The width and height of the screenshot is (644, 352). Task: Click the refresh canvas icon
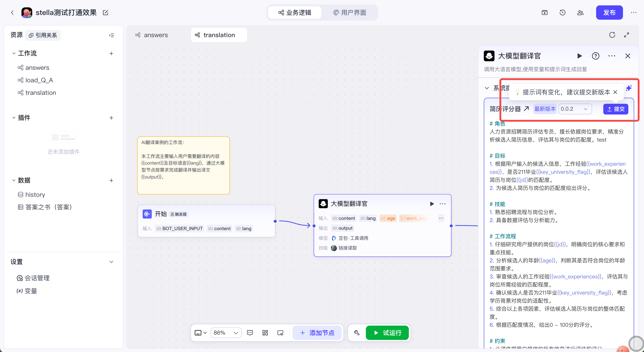pyautogui.click(x=612, y=35)
